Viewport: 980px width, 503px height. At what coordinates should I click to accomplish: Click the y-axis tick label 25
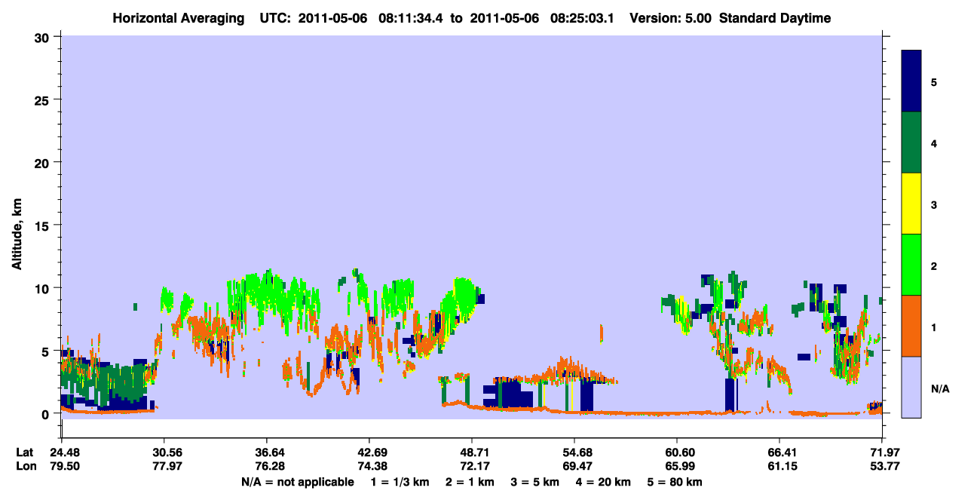click(x=43, y=100)
